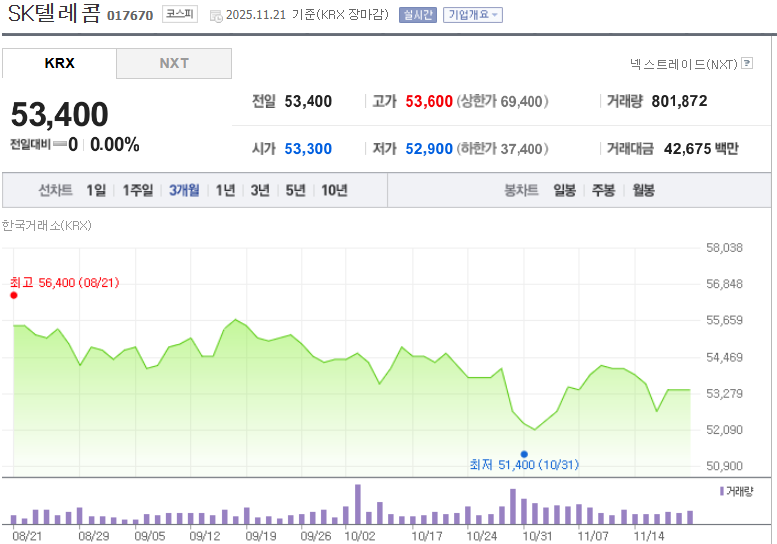Image resolution: width=777 pixels, height=544 pixels.
Task: Show the 1일 line chart
Action: [x=96, y=190]
